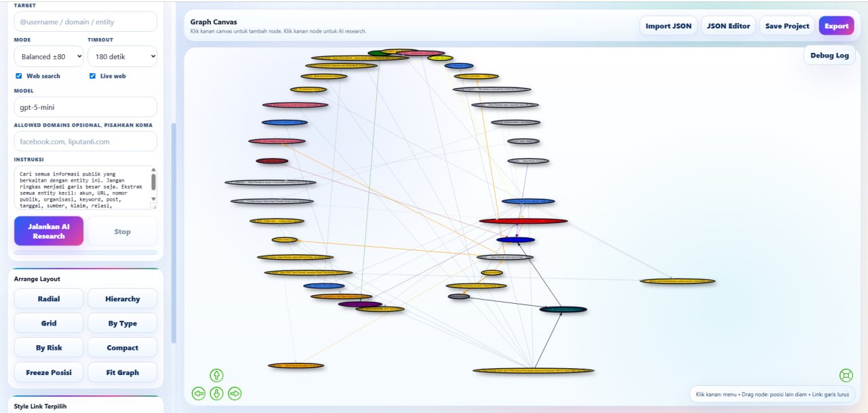The height and width of the screenshot is (413, 868).
Task: Click the research progress bar under the Stop button
Action: pos(85,252)
